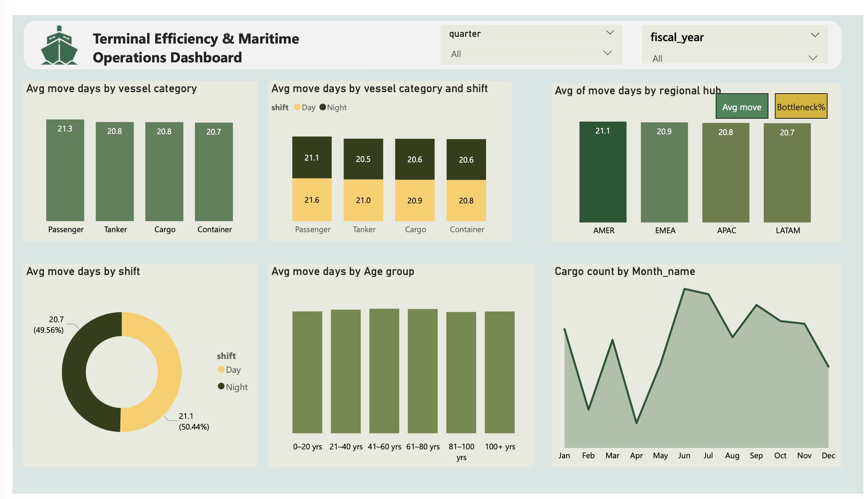The height and width of the screenshot is (499, 868).
Task: Collapse the quarter slicer header chevron
Action: pos(609,33)
